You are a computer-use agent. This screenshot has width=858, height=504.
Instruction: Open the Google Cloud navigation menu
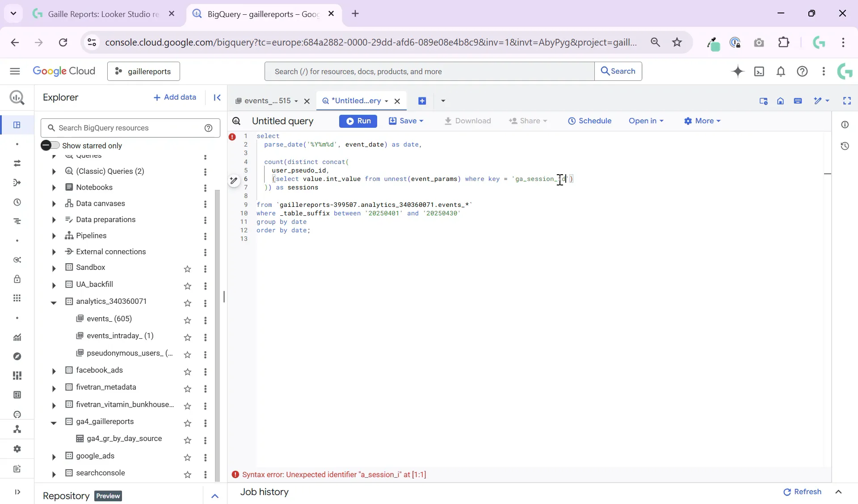pos(15,71)
